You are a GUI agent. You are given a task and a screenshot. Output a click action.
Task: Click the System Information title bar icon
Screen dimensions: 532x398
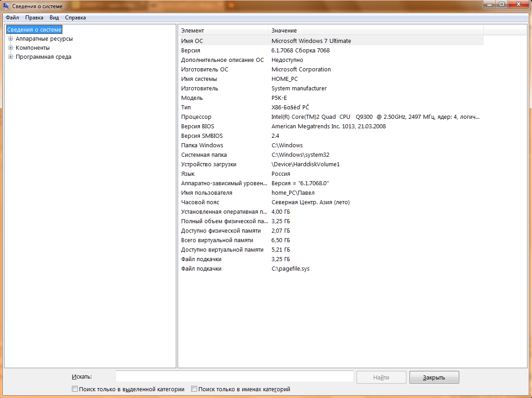[x=6, y=6]
